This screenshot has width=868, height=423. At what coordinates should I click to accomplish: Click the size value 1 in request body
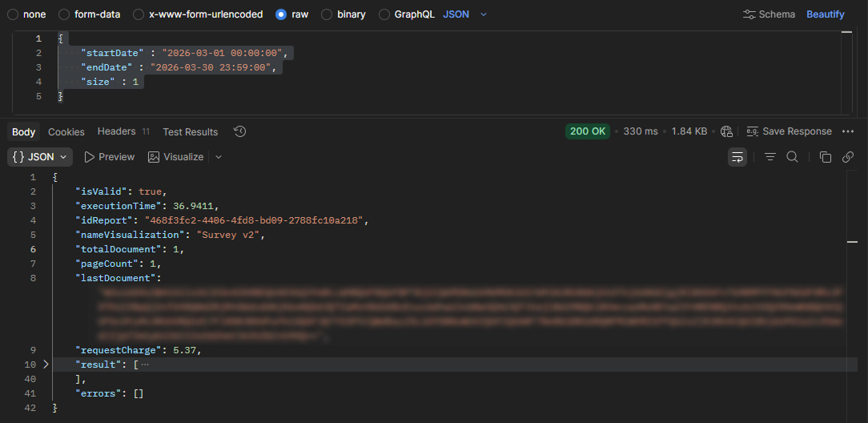(x=135, y=82)
